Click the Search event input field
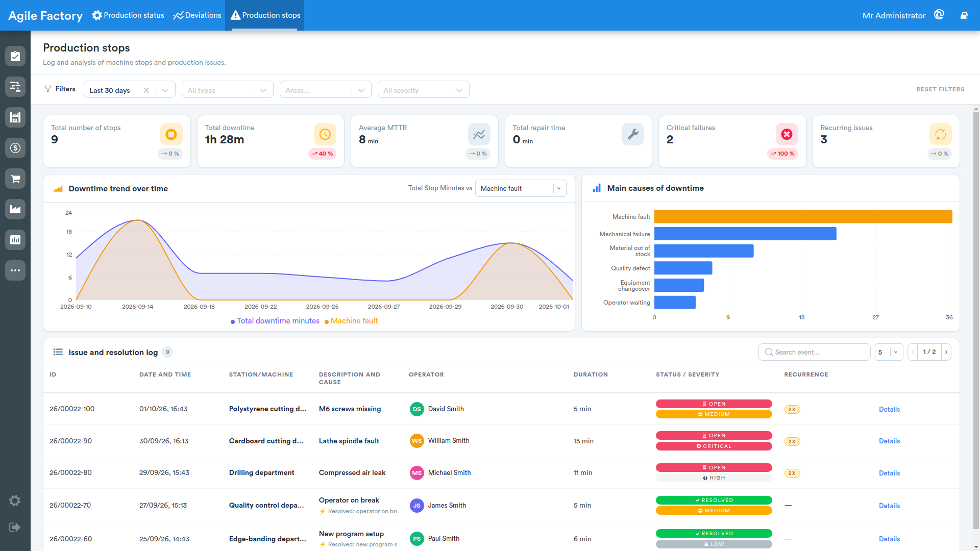 (815, 352)
